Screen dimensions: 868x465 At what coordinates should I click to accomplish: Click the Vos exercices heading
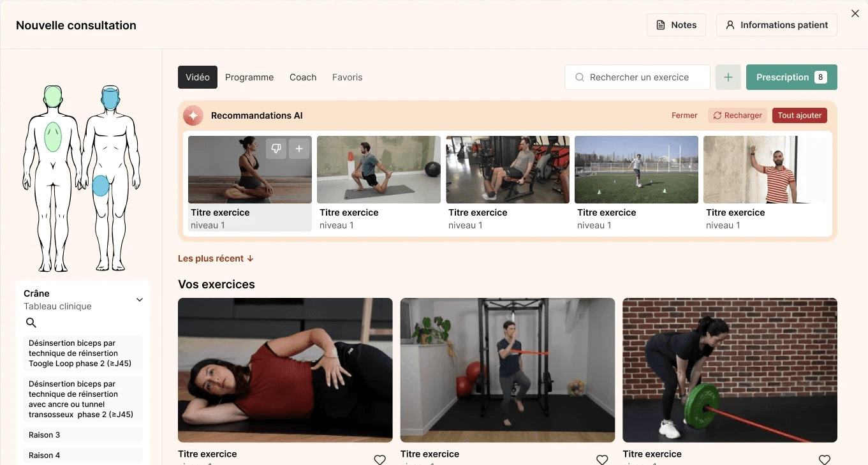[x=216, y=284]
